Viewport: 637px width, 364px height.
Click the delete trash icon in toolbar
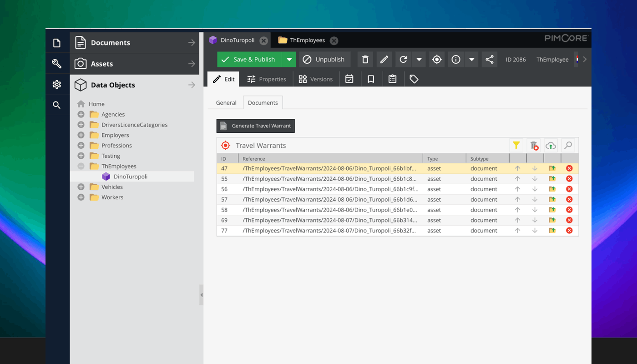[x=365, y=60]
